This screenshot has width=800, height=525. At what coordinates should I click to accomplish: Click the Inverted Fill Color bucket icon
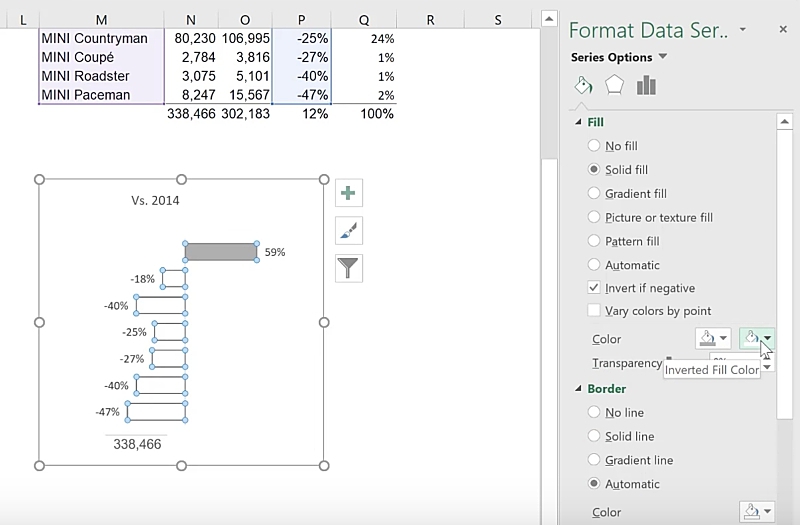(x=751, y=339)
